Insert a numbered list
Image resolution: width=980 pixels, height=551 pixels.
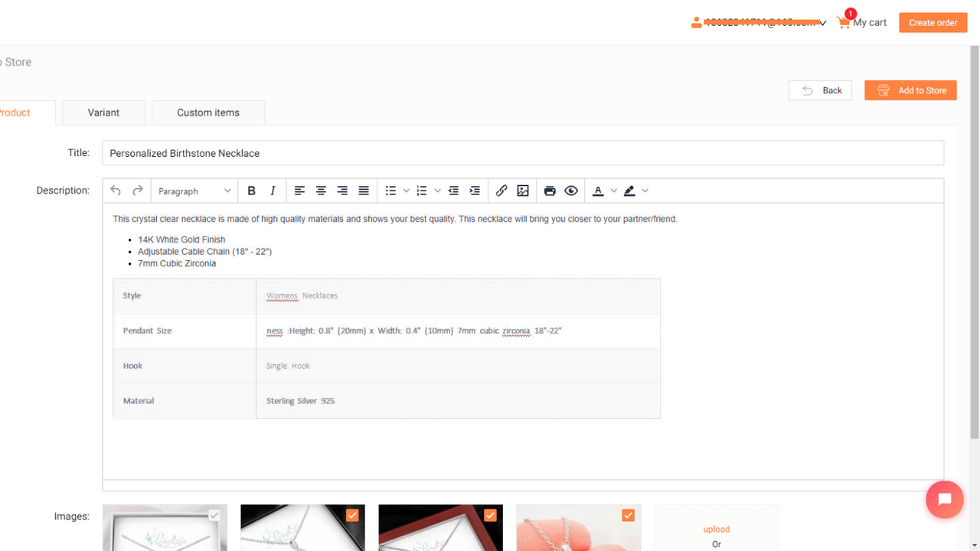coord(421,191)
